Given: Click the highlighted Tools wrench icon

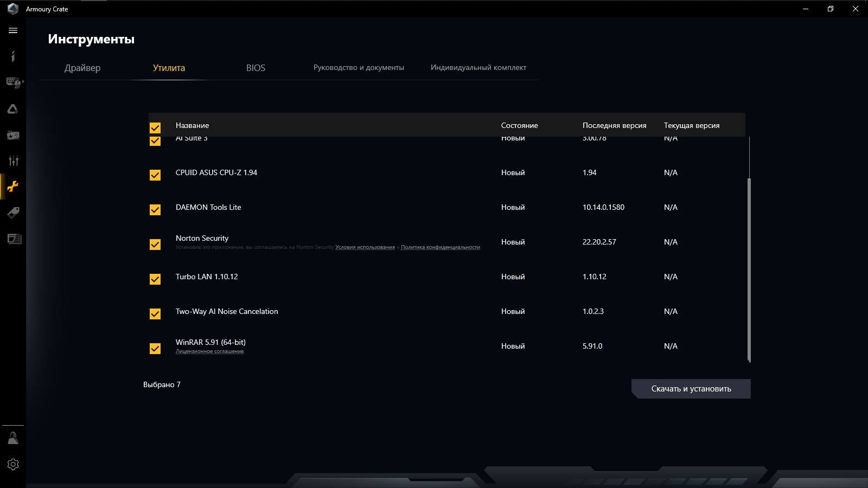Looking at the screenshot, I should click(12, 187).
